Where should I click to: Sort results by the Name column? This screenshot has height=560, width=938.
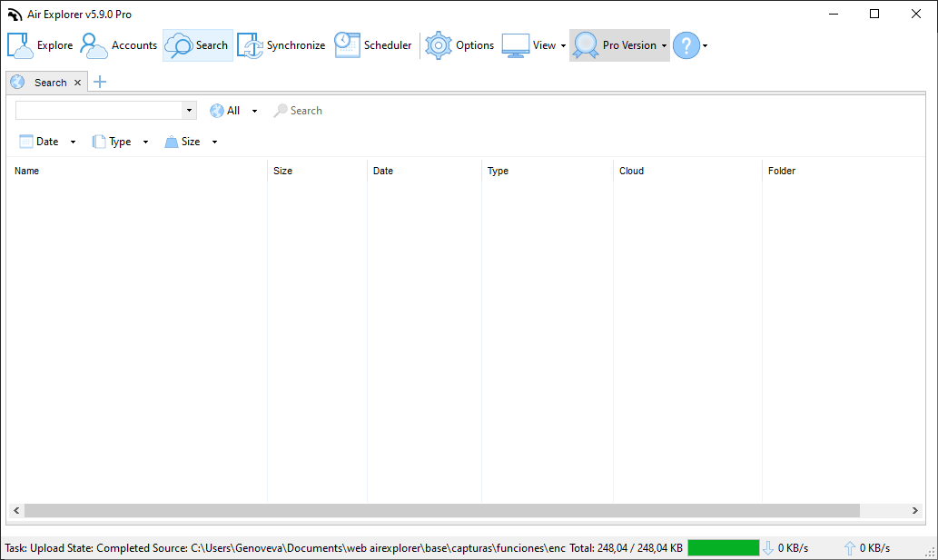[x=26, y=171]
